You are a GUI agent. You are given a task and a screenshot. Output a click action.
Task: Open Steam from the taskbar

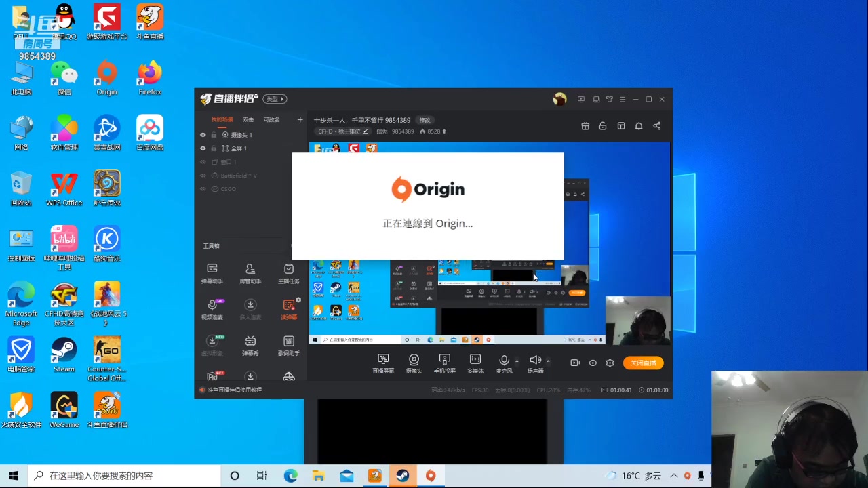(402, 476)
